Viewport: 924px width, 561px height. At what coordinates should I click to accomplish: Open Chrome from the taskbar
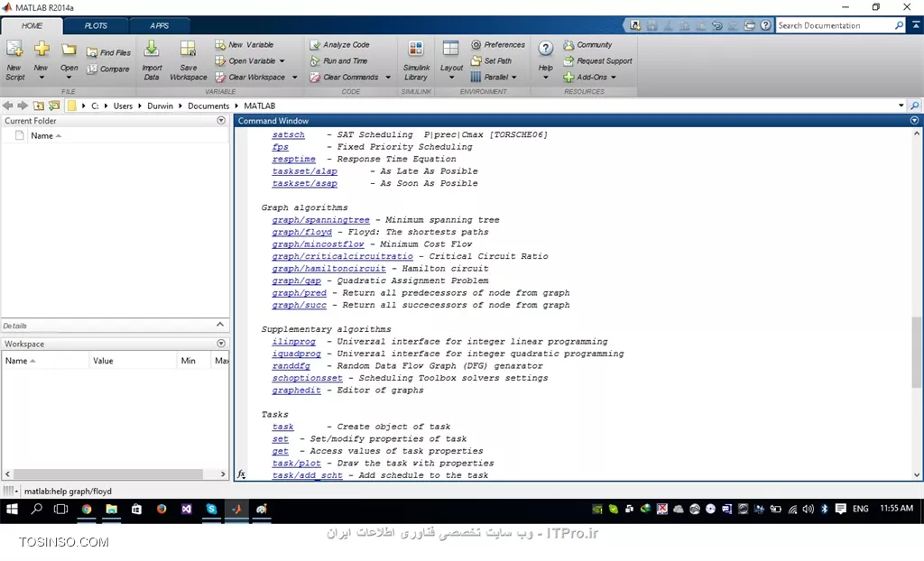pyautogui.click(x=87, y=510)
